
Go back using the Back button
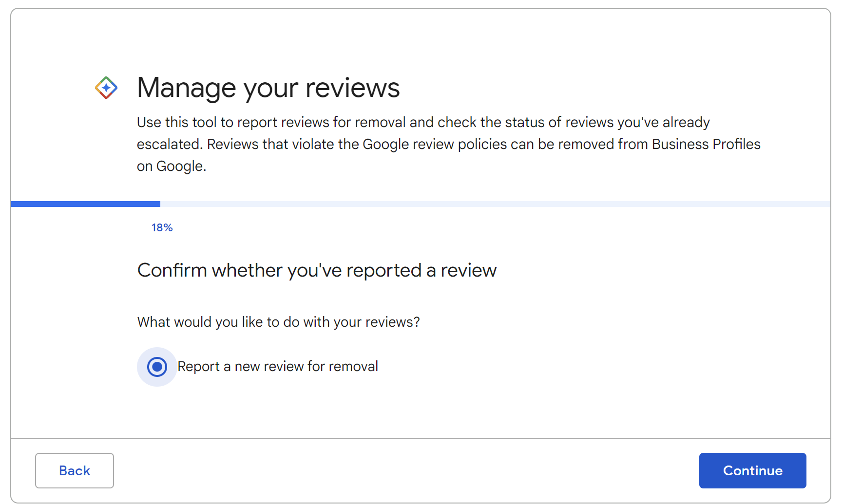tap(74, 470)
